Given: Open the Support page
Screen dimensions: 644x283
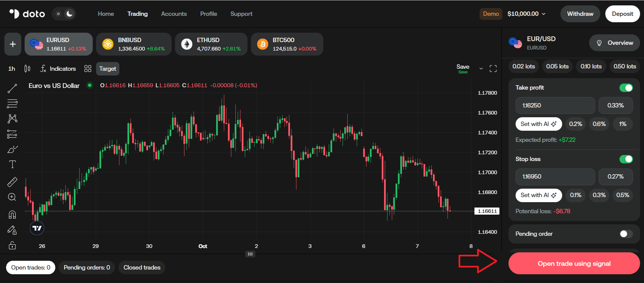Looking at the screenshot, I should (241, 14).
